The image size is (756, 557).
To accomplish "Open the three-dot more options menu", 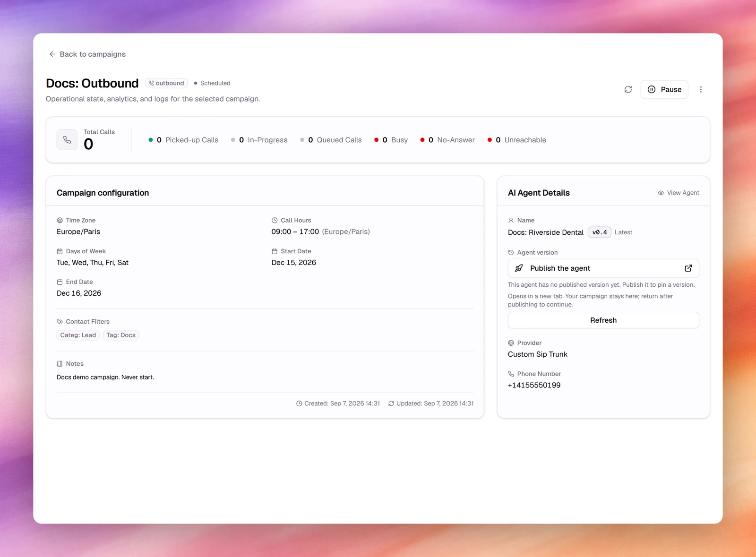I will point(701,89).
